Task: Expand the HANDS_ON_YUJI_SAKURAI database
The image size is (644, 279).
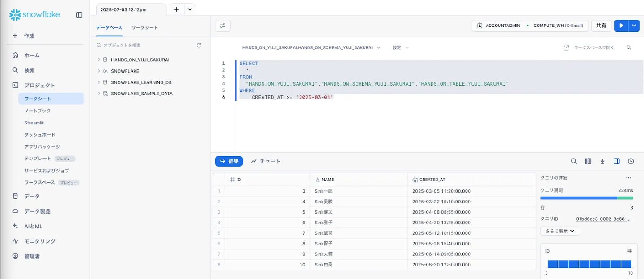Action: tap(99, 60)
